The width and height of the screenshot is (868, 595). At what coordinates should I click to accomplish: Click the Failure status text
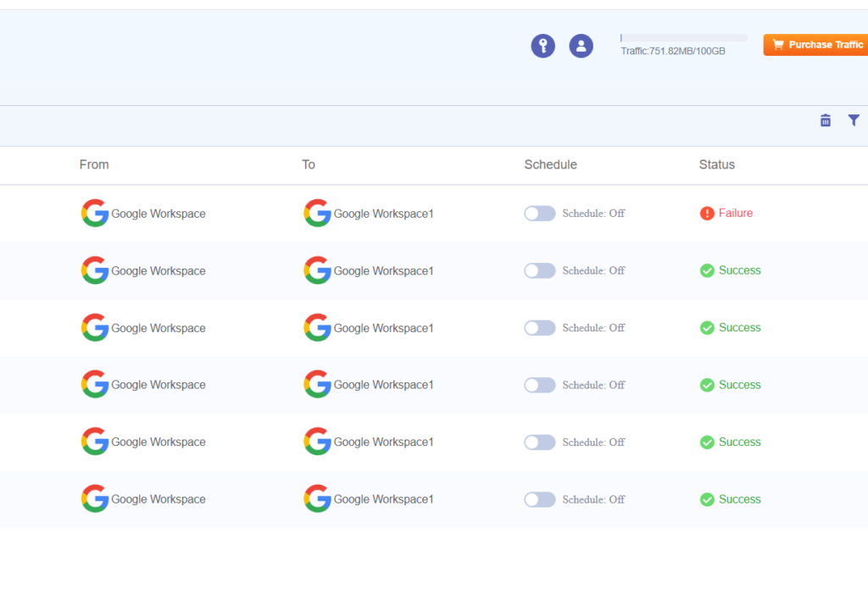point(736,213)
